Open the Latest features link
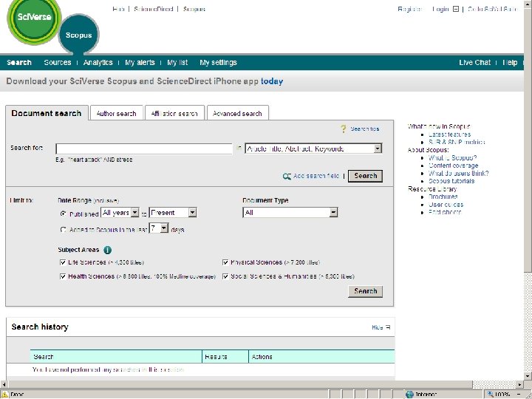Image resolution: width=532 pixels, height=399 pixels. (x=449, y=134)
